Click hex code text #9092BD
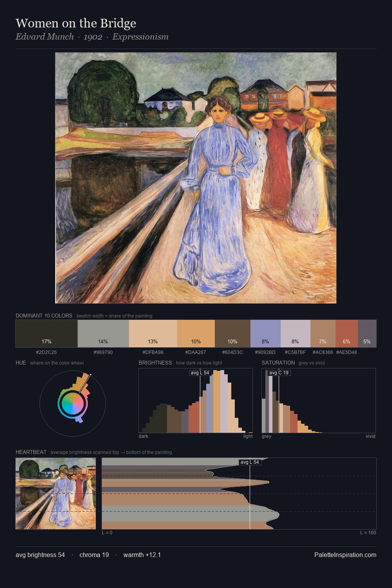Image resolution: width=392 pixels, height=588 pixels. (x=265, y=352)
